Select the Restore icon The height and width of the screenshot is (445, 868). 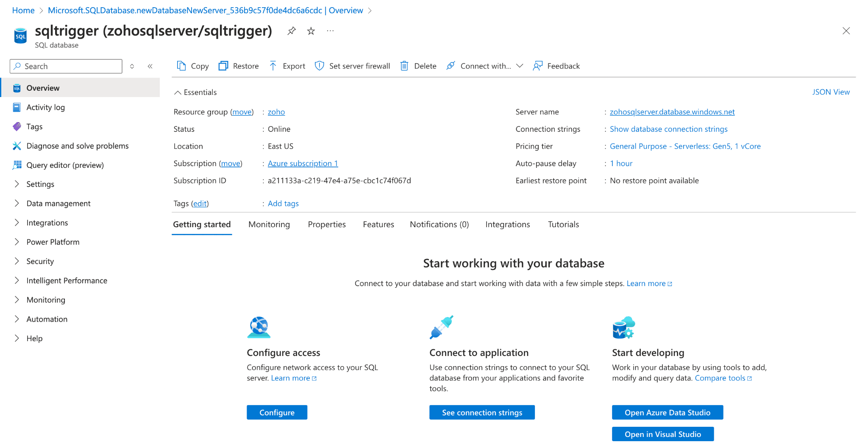tap(223, 66)
